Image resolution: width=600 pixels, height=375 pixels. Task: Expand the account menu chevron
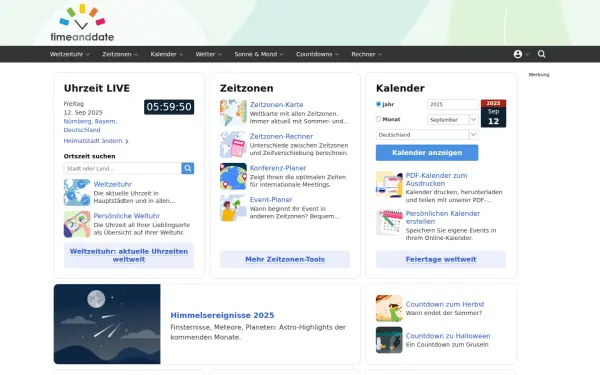tap(527, 54)
